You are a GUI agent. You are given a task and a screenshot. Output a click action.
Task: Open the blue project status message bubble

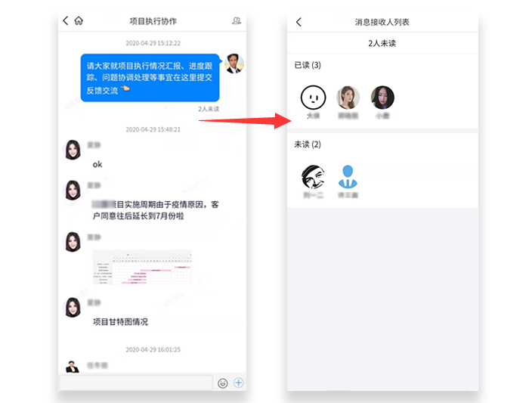pos(150,78)
